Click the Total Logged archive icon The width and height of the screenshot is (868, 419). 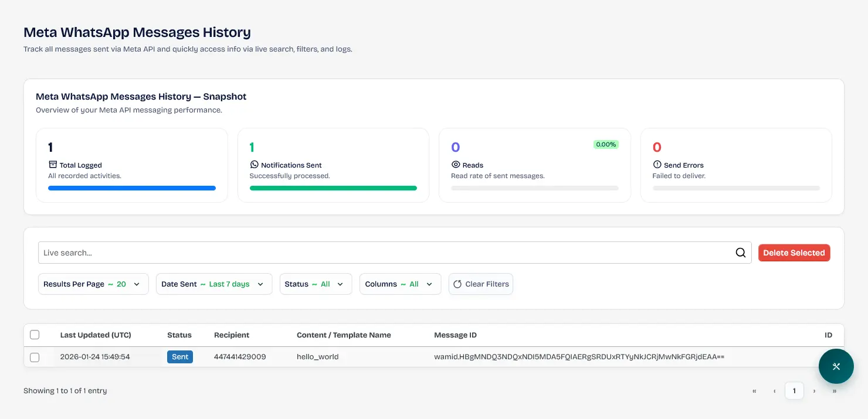(x=53, y=165)
